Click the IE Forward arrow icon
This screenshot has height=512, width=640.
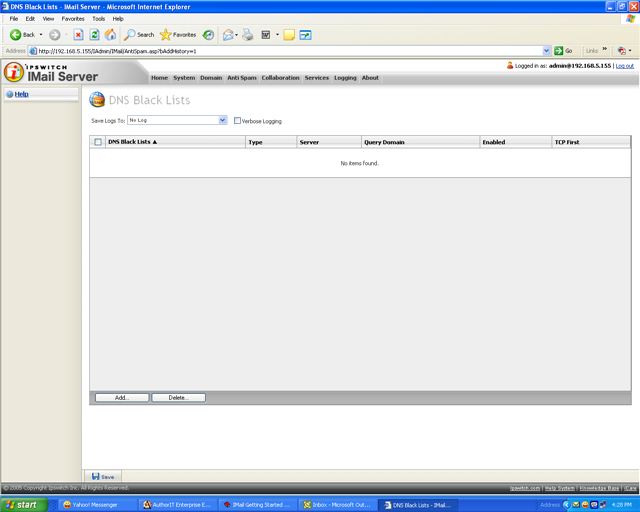[55, 35]
